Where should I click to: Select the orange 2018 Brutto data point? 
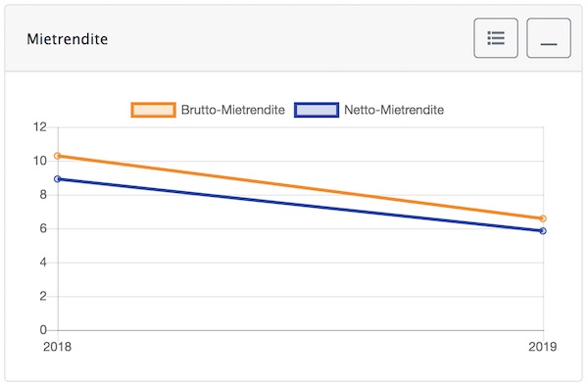(x=58, y=156)
